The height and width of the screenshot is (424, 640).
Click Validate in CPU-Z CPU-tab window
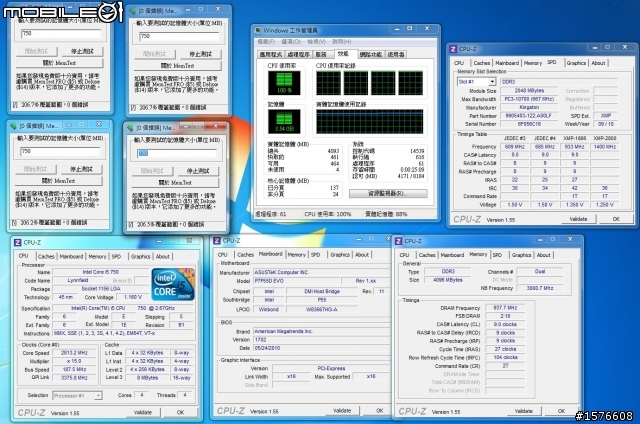[x=143, y=413]
